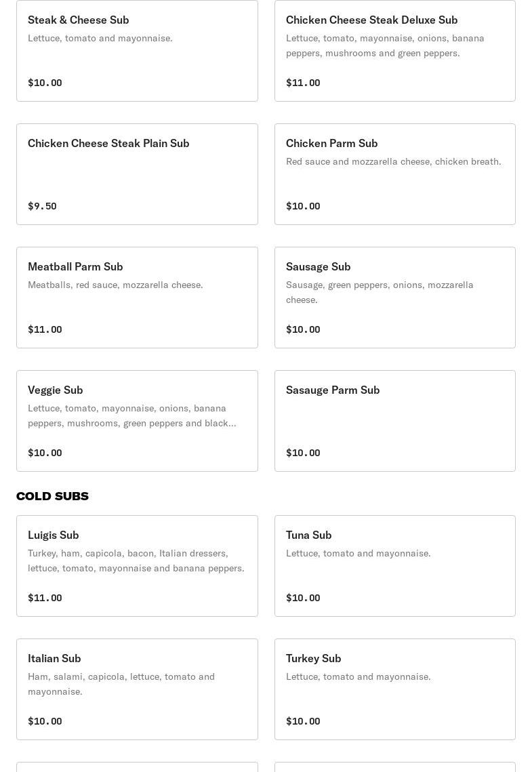Click the Veggie Sub truncated description

132,415
